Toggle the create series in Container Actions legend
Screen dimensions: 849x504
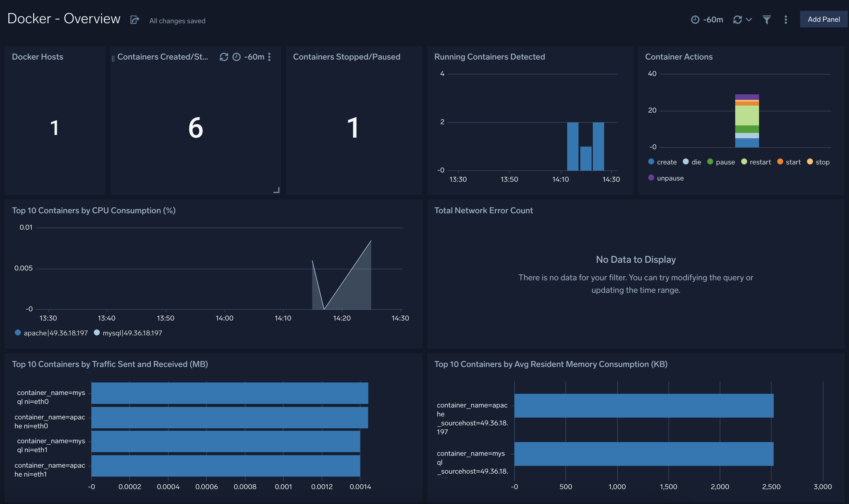pyautogui.click(x=662, y=162)
